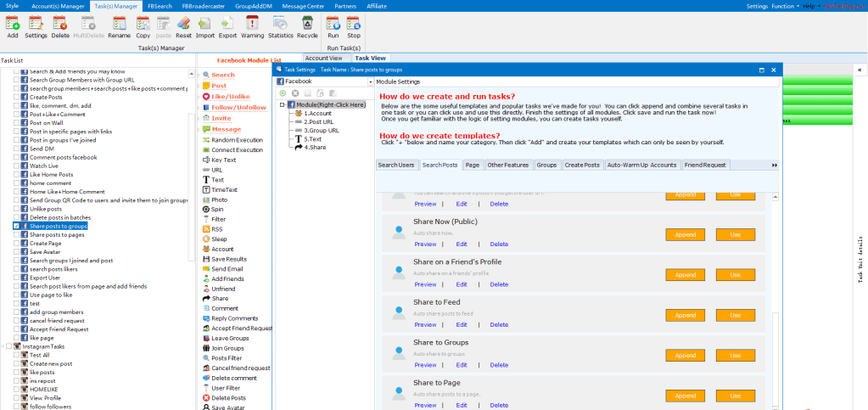This screenshot has height=410, width=868.
Task: Show more template tabs with the overflow arrows
Action: pyautogui.click(x=774, y=165)
